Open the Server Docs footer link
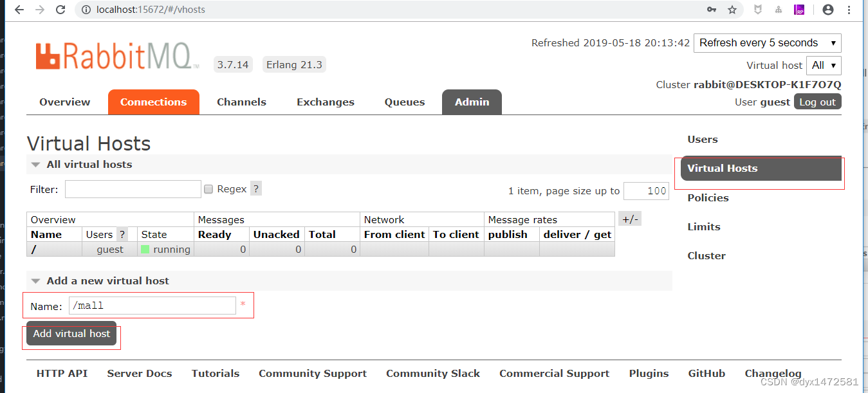Viewport: 868px width, 393px height. 140,374
